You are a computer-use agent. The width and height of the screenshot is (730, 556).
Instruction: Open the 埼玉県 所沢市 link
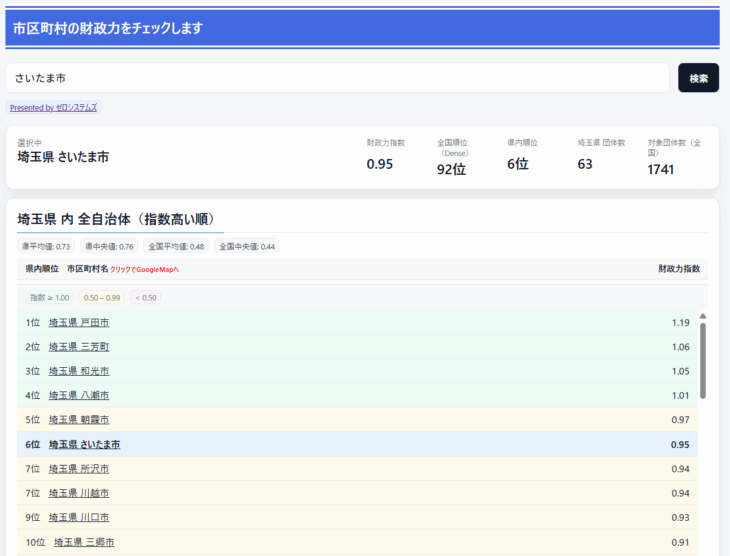(79, 469)
